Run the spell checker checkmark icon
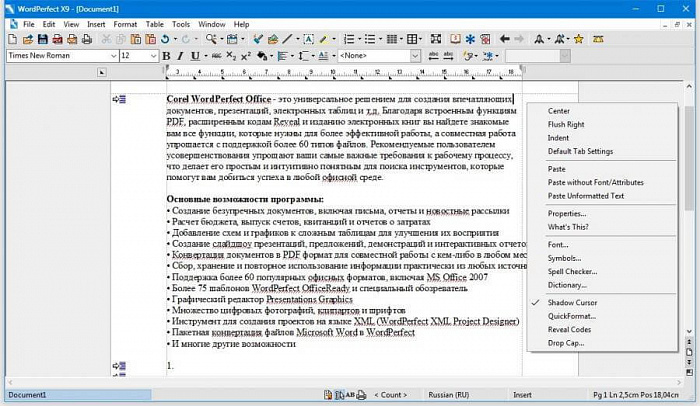The image size is (700, 406). coord(258,39)
